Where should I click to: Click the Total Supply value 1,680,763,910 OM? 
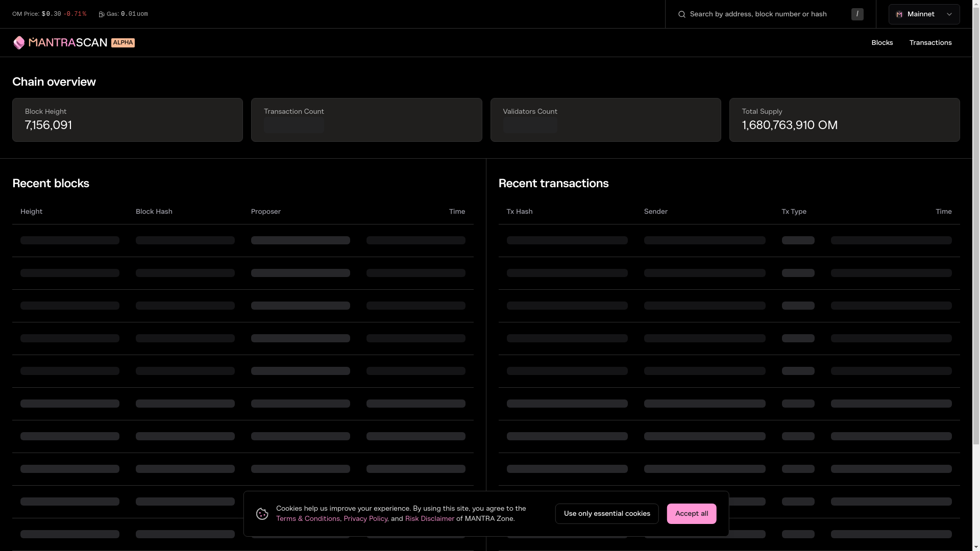(x=790, y=125)
